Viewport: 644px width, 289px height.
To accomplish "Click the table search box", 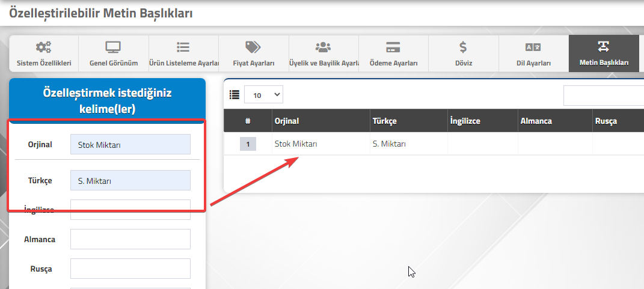I will 603,96.
